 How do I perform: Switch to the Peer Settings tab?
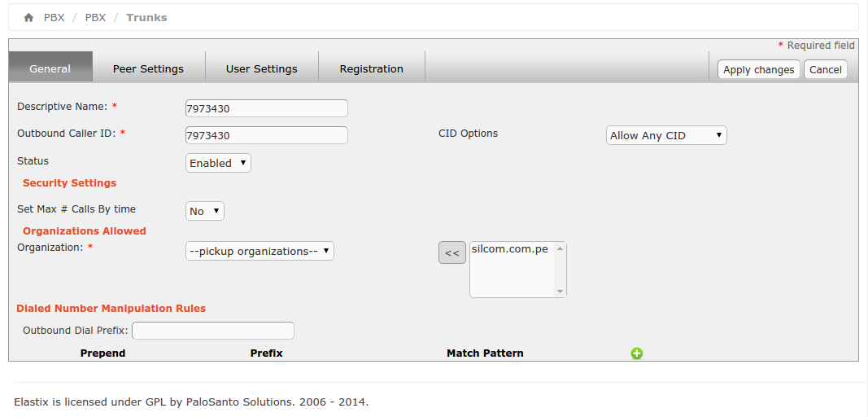(x=148, y=69)
